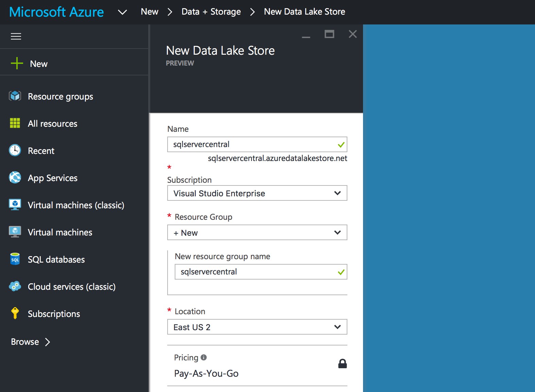Viewport: 535px width, 392px height.
Task: Click the Subscriptions key icon
Action: point(15,313)
